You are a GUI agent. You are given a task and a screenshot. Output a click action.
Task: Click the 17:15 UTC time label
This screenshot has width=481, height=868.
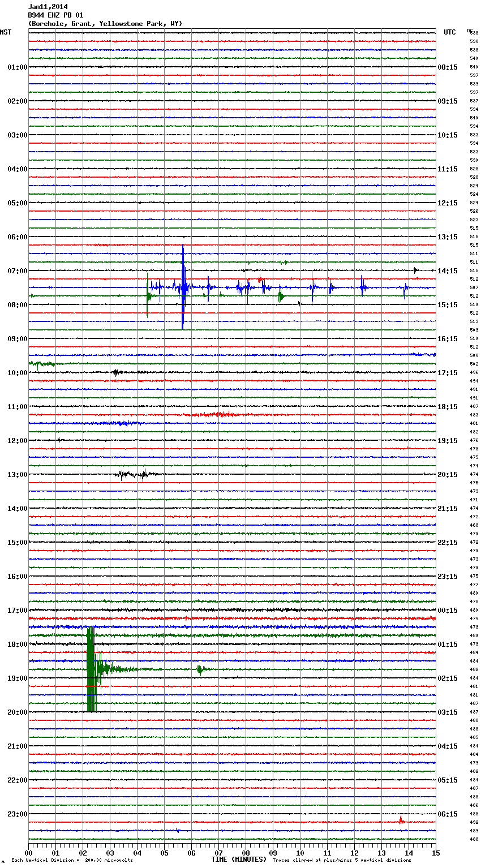448,373
